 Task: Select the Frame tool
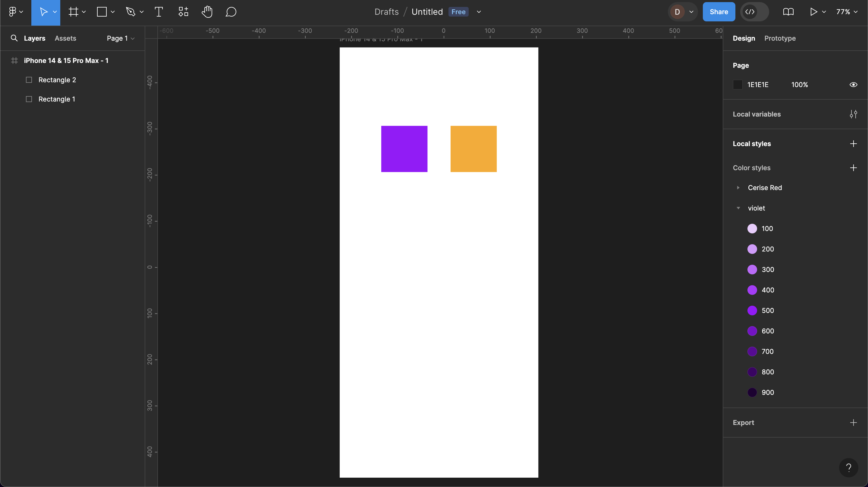[74, 12]
